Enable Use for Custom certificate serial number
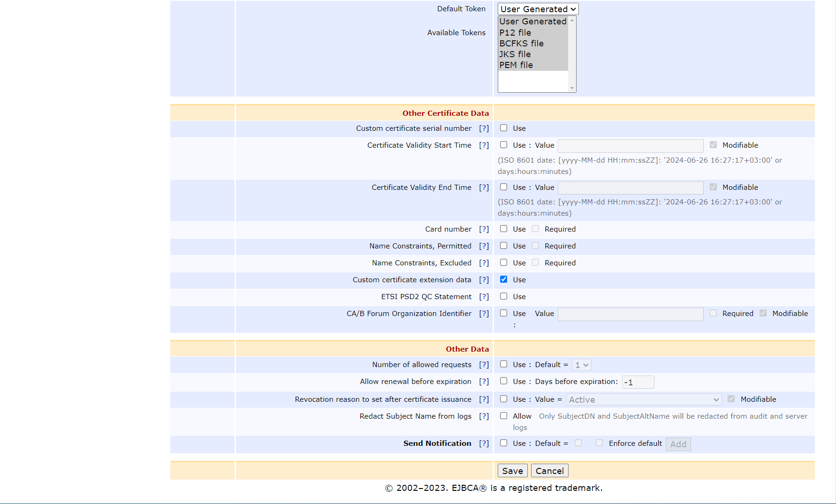 tap(503, 128)
